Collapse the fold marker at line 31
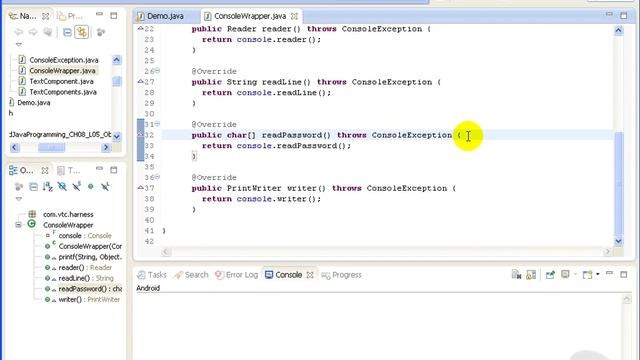 click(157, 124)
